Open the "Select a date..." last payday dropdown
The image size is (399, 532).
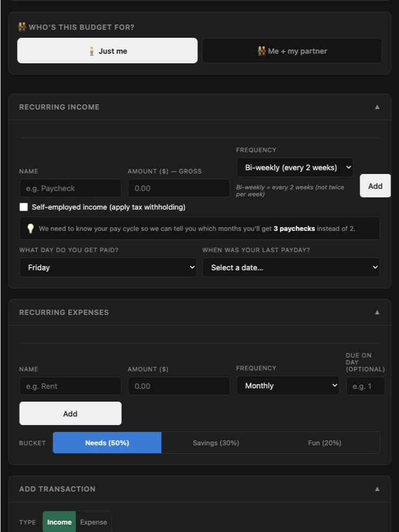pos(291,268)
